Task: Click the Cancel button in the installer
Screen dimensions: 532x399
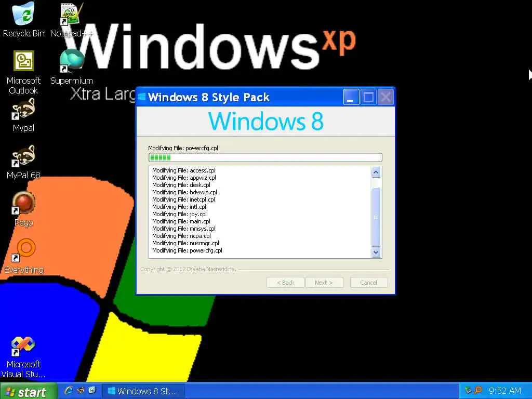Action: [368, 283]
